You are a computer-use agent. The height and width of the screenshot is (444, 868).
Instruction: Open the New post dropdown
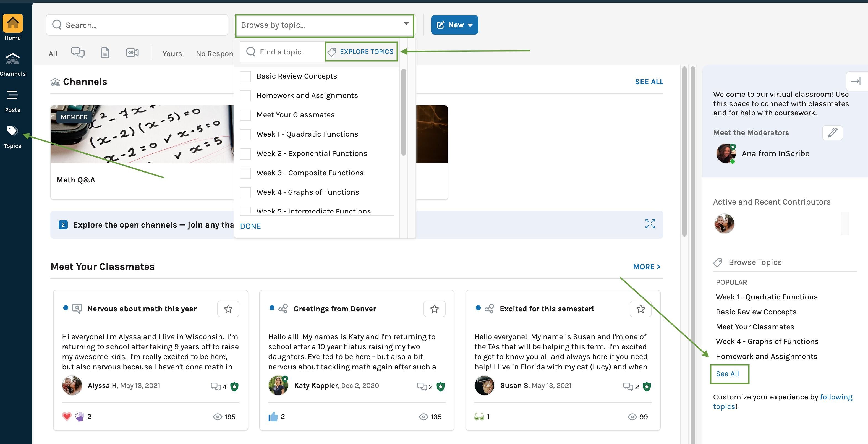pos(454,25)
